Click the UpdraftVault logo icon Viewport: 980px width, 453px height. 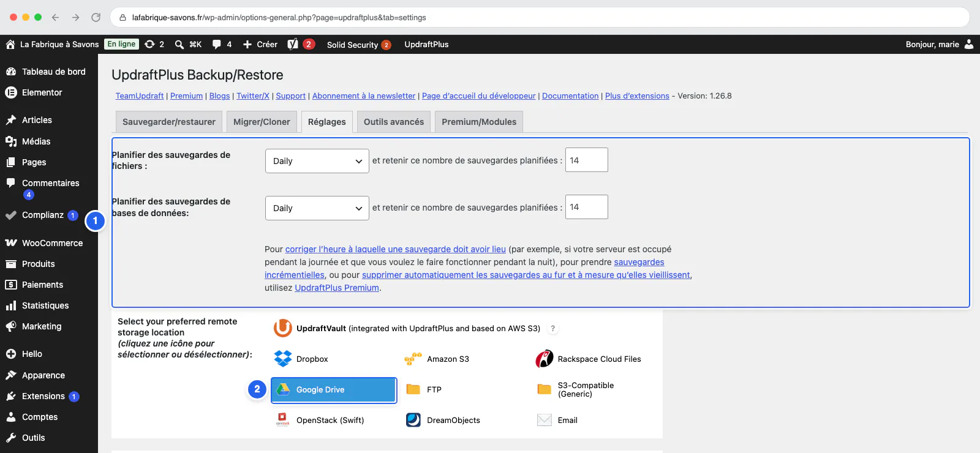pyautogui.click(x=282, y=328)
